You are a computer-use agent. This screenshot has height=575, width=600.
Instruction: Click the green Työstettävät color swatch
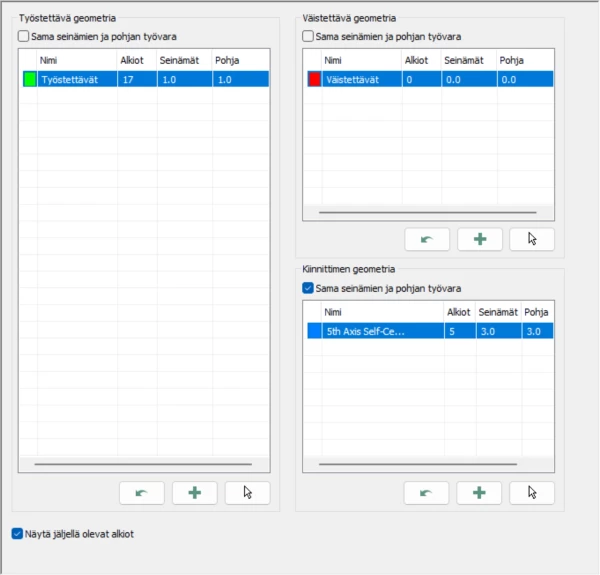click(29, 79)
